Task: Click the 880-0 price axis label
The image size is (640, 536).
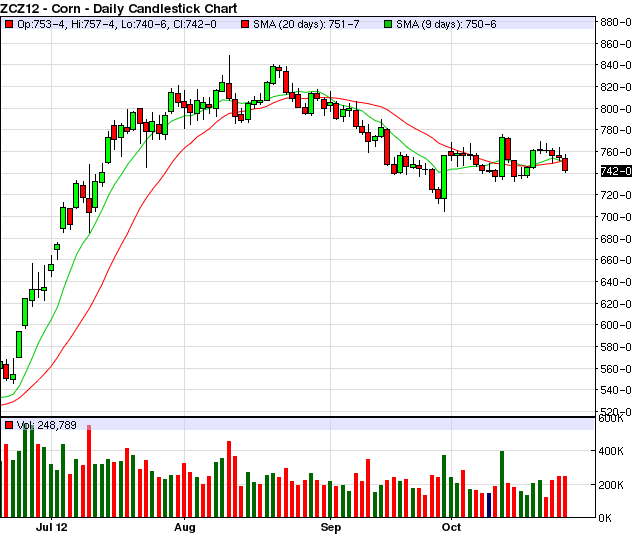Action: pos(616,22)
